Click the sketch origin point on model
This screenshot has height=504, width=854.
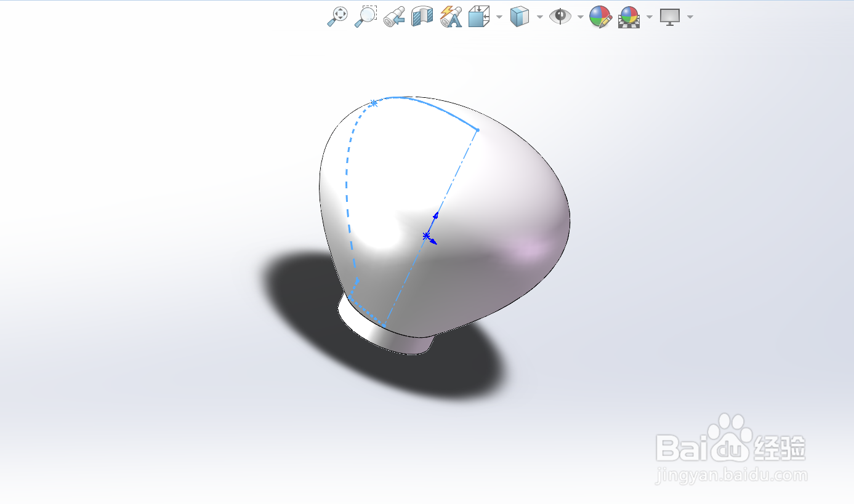point(426,236)
